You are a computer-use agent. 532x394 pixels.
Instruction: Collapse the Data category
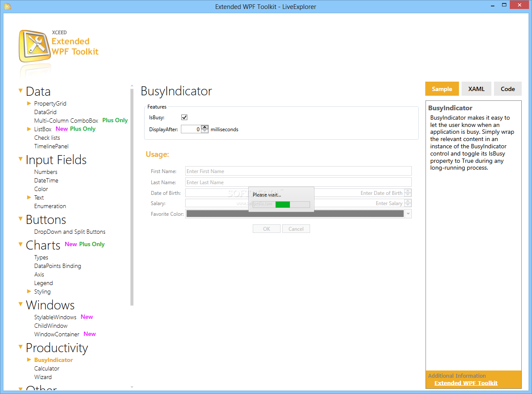pyautogui.click(x=20, y=91)
